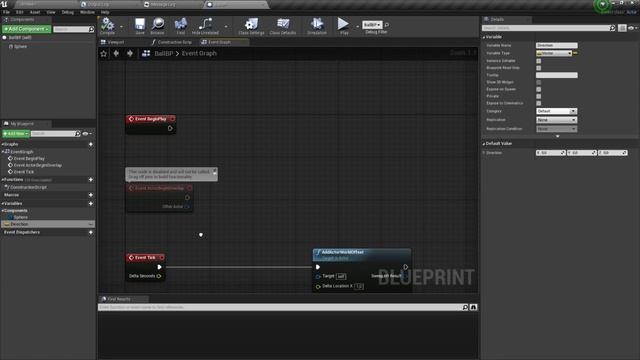Click the Find Results search field
Screen dimensions: 640x360
click(x=280, y=307)
